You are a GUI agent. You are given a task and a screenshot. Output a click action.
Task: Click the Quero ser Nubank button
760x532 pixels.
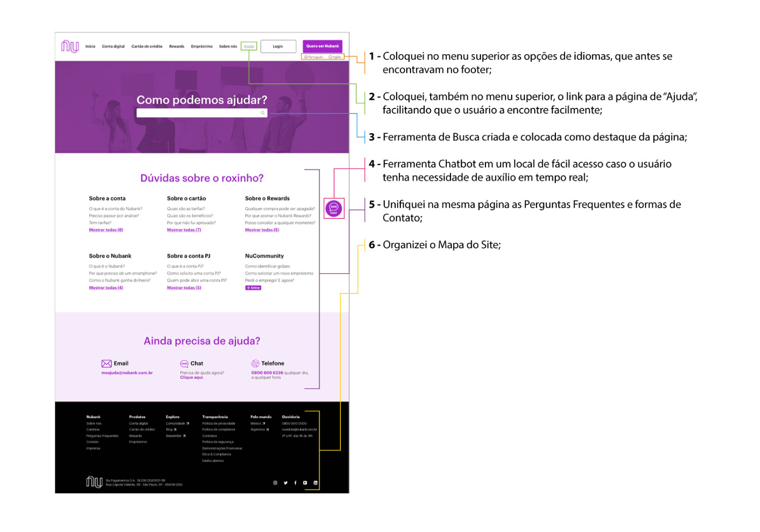pyautogui.click(x=323, y=46)
